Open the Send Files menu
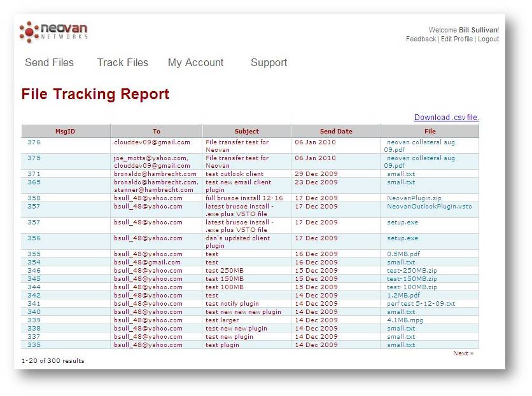This screenshot has height=396, width=532. [x=49, y=63]
